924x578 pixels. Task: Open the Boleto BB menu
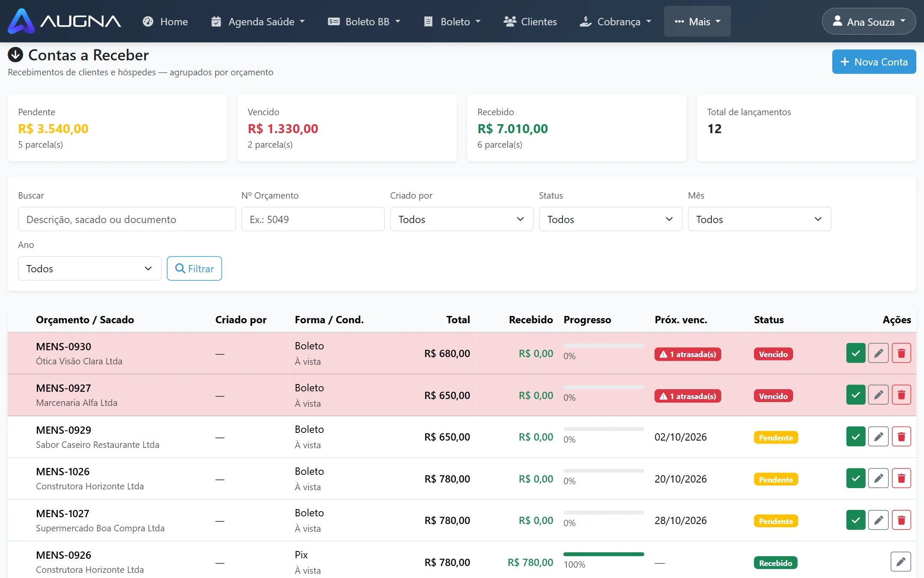tap(364, 21)
